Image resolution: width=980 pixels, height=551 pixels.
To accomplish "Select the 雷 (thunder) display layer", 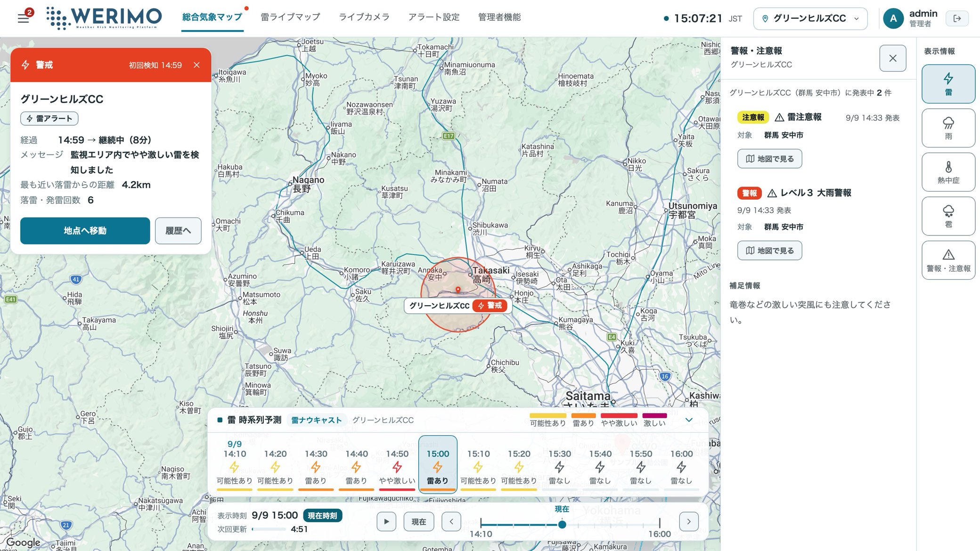I will 948,84.
